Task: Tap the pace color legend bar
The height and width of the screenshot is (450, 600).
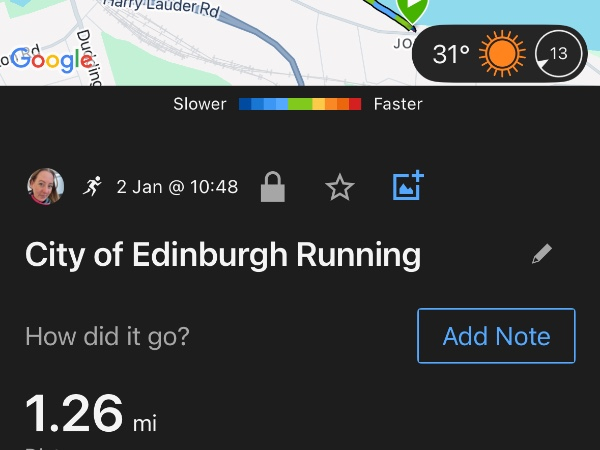Action: [300, 104]
